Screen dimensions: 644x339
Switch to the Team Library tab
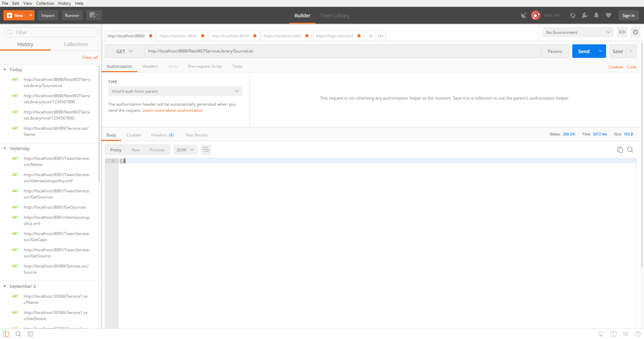click(335, 15)
